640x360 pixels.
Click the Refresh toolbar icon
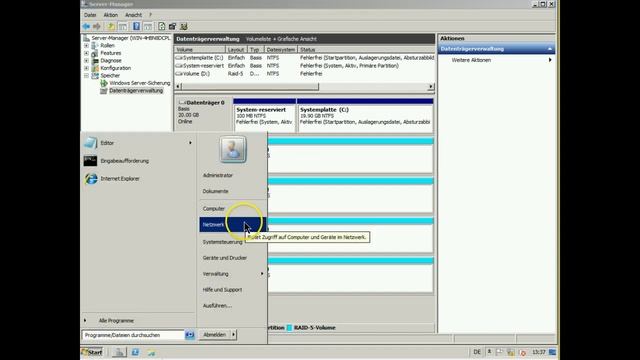tap(162, 27)
